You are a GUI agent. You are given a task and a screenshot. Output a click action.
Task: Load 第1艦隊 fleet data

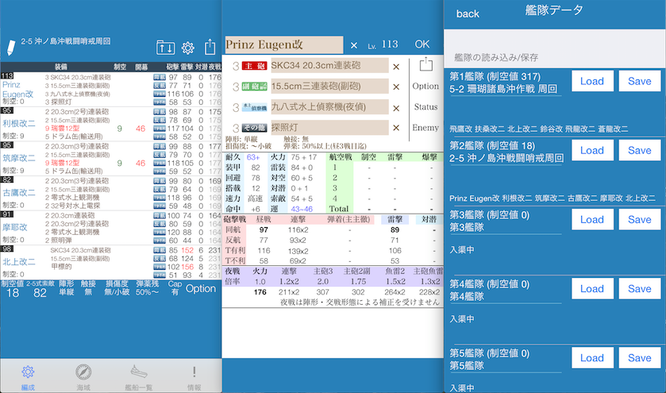592,81
